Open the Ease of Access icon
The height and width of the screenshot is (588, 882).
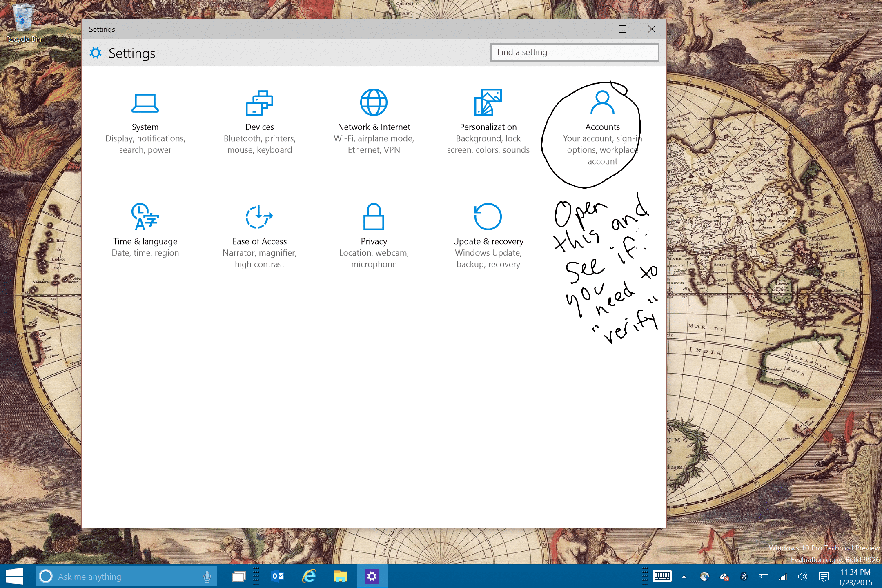259,216
